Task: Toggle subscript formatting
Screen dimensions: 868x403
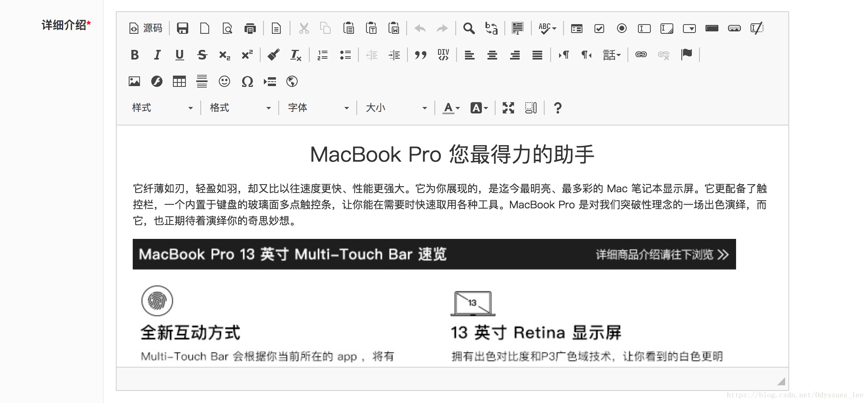Action: (x=225, y=55)
